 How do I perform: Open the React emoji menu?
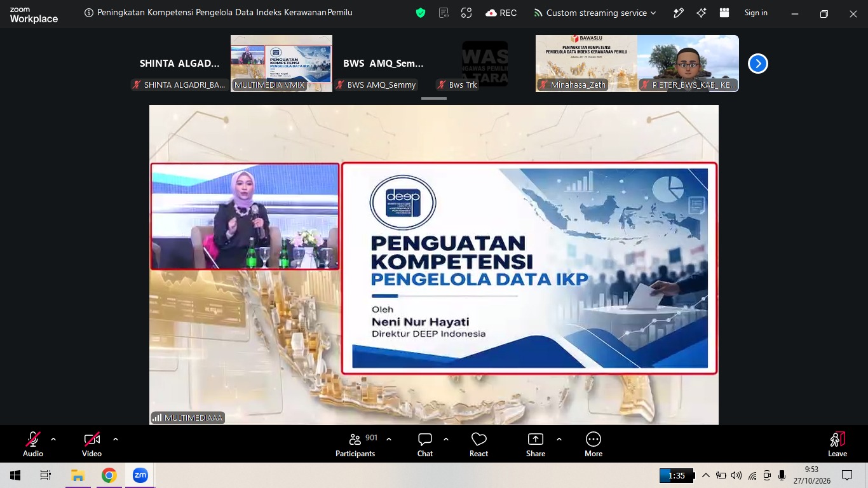click(x=479, y=444)
